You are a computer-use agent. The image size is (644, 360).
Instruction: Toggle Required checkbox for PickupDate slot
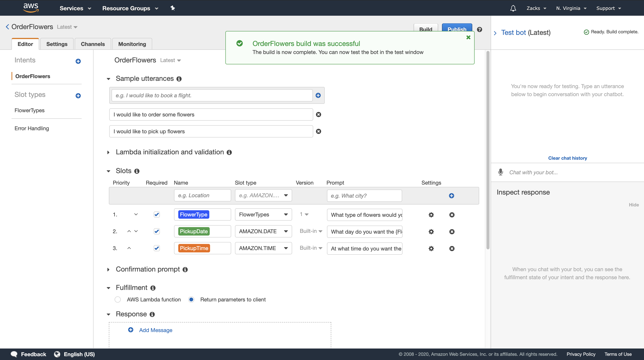[x=157, y=231]
